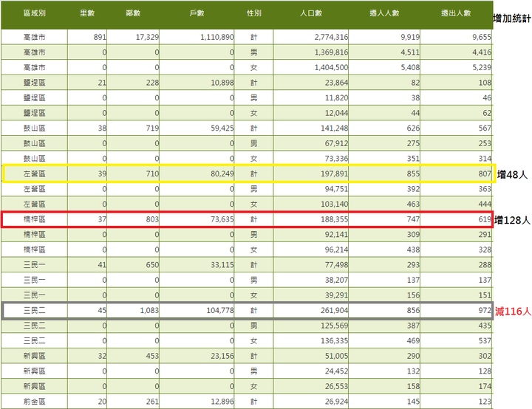Screen dimensions: 532x409
Task: Select the 鼓山區 name in the 141,248 row
Action: 34,128
